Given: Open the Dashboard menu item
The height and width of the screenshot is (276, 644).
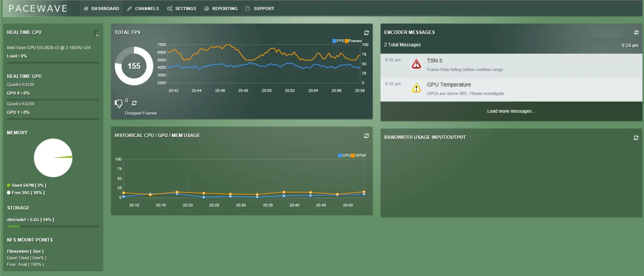Looking at the screenshot, I should (x=101, y=8).
